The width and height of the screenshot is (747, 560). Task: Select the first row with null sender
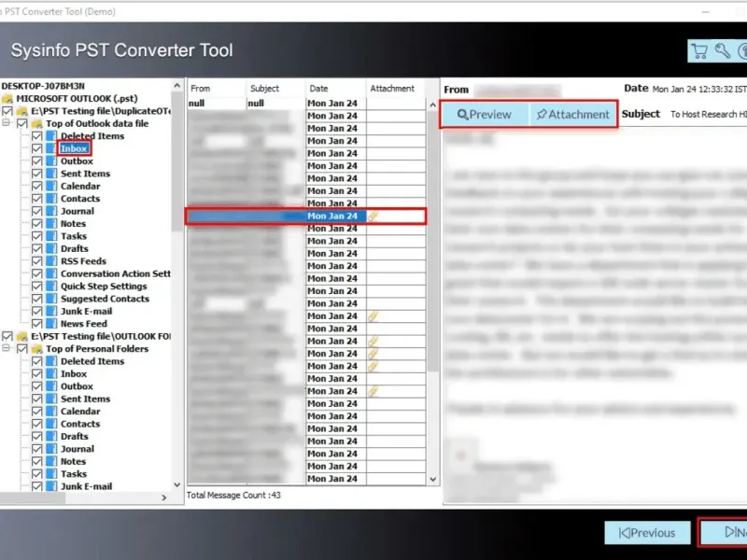(x=306, y=104)
